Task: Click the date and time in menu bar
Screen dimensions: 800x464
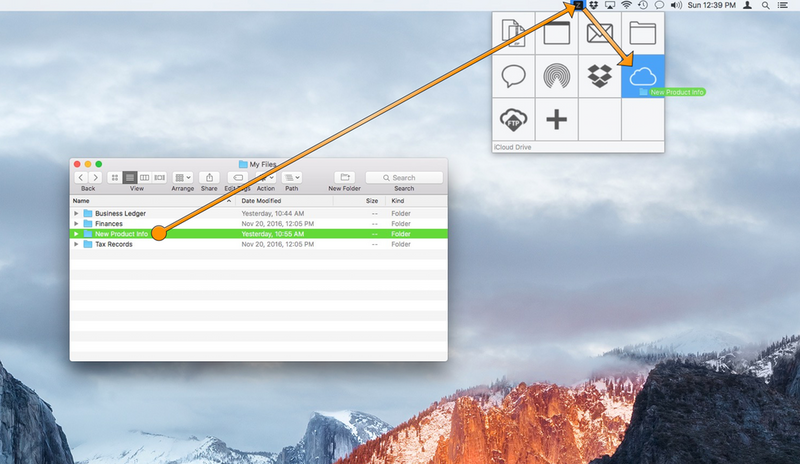Action: coord(712,5)
